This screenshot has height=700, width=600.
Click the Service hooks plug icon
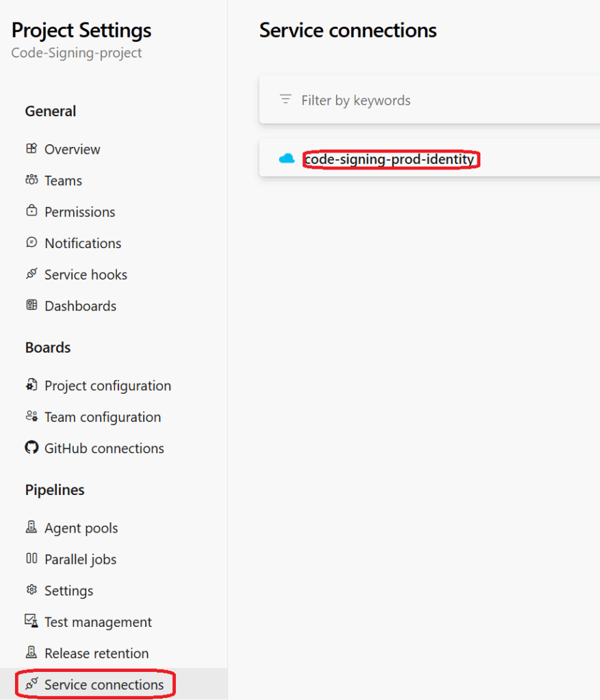click(x=31, y=274)
